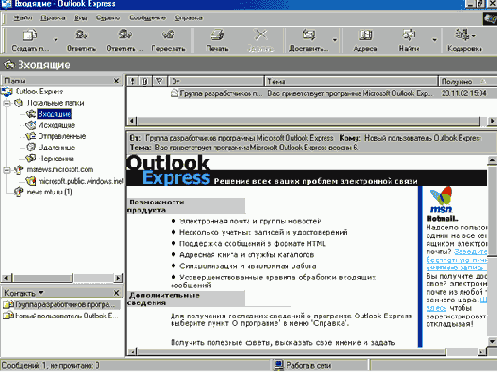Sort messages by the flag column header
This screenshot has height=372, width=497.
[159, 81]
